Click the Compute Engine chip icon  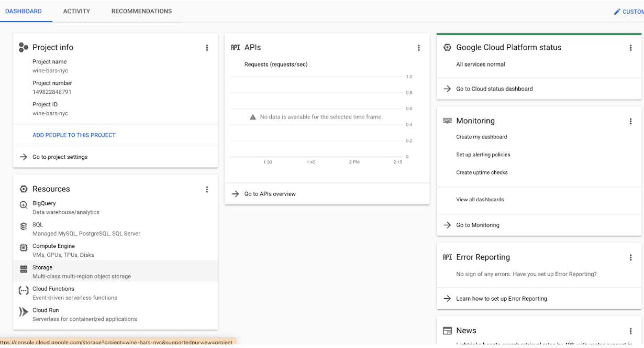click(24, 248)
